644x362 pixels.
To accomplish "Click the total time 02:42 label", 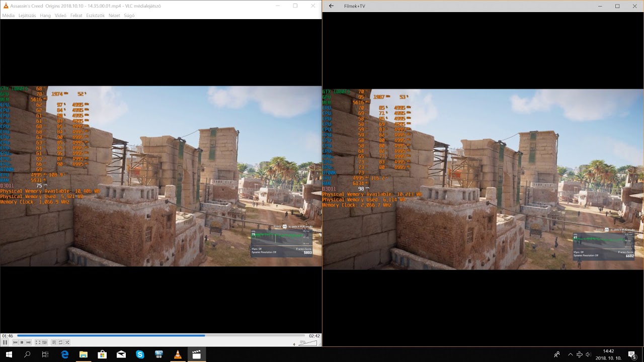I will [x=314, y=336].
